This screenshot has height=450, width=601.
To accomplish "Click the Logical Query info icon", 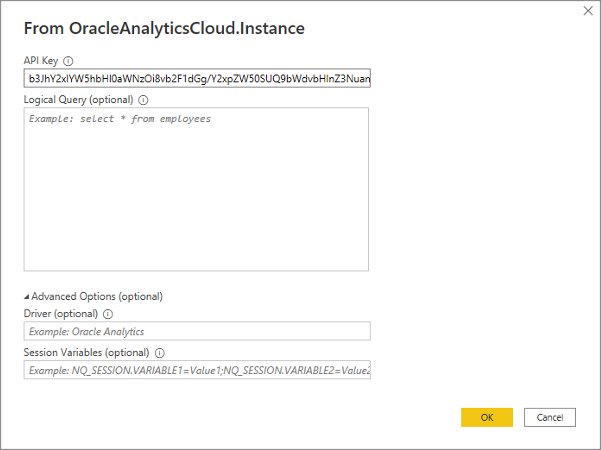I will 143,100.
